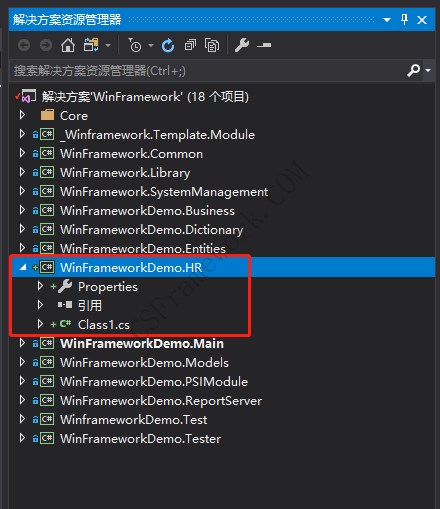440x509 pixels.
Task: Expand the Class1.cs file node
Action: [40, 324]
